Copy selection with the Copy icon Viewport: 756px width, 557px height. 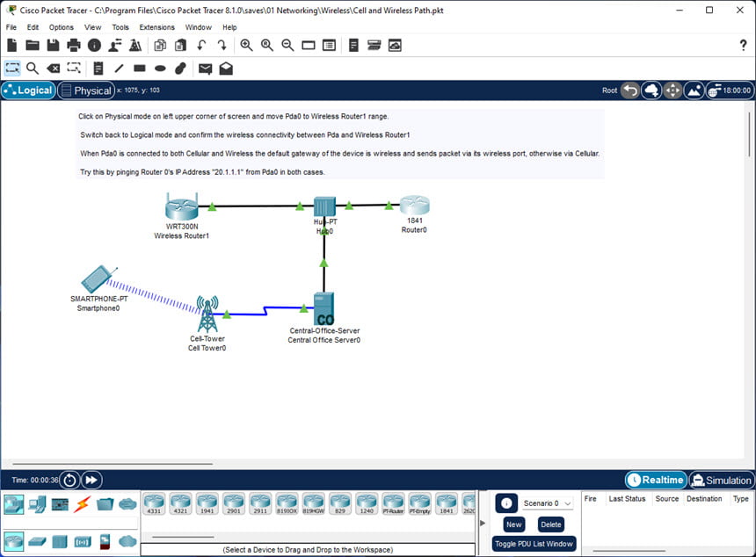tap(160, 46)
